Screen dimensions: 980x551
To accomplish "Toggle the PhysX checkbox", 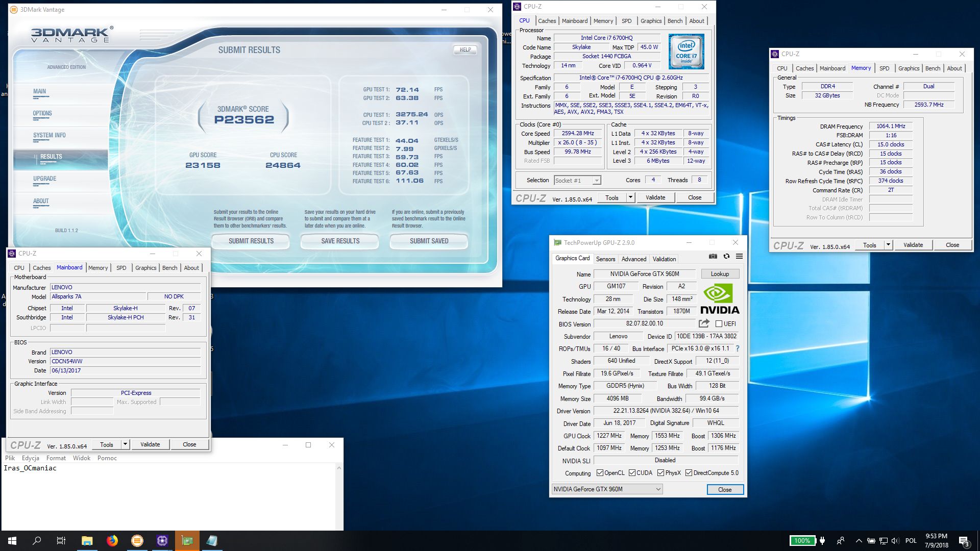I will click(x=660, y=473).
